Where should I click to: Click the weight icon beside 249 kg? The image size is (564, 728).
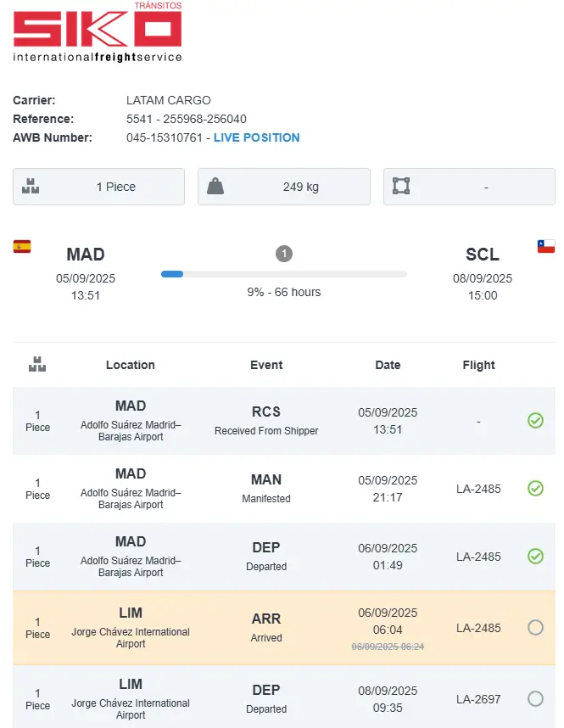pos(216,187)
